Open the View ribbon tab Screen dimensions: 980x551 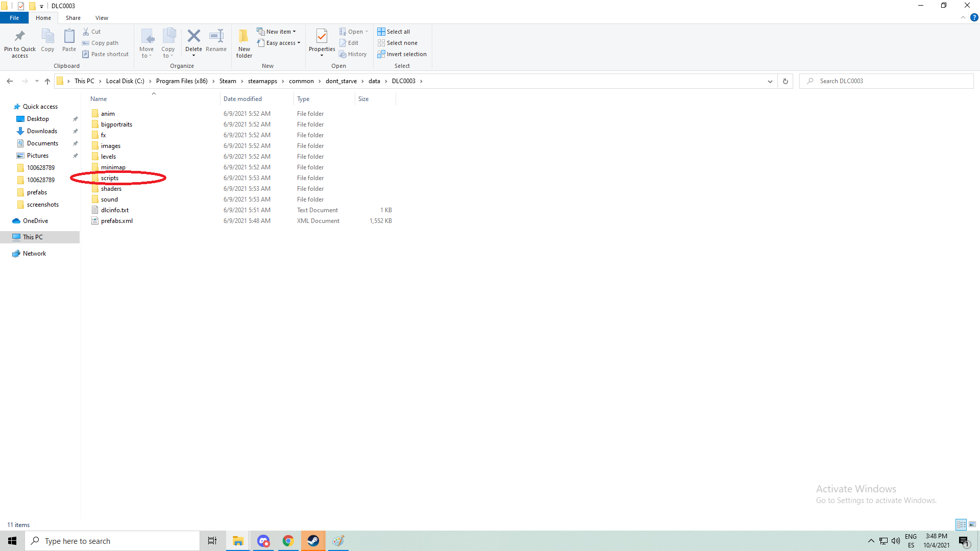coord(102,18)
